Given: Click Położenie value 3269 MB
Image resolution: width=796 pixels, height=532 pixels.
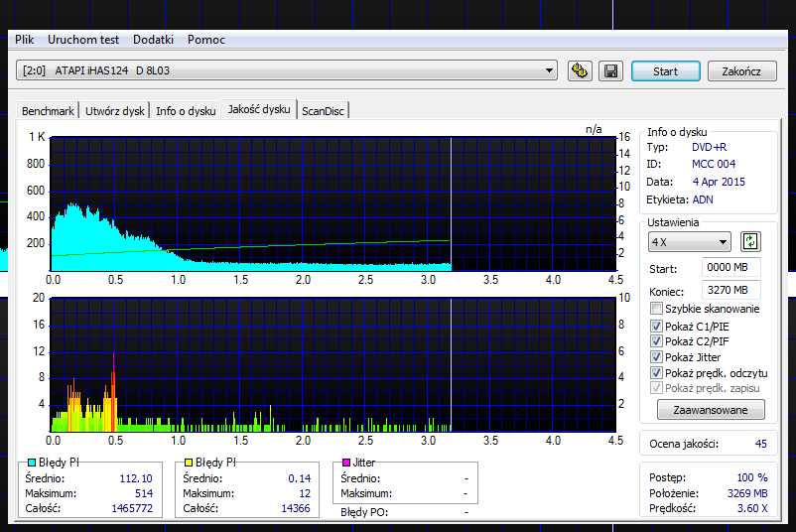Looking at the screenshot, I should (747, 493).
